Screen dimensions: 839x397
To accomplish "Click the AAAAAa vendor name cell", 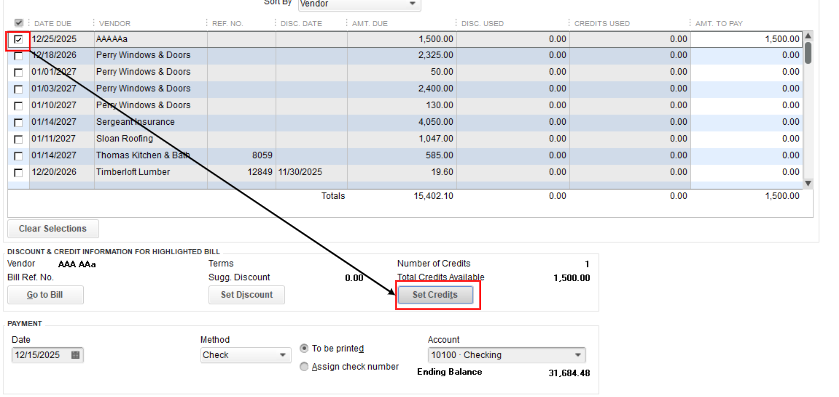I will coord(151,39).
